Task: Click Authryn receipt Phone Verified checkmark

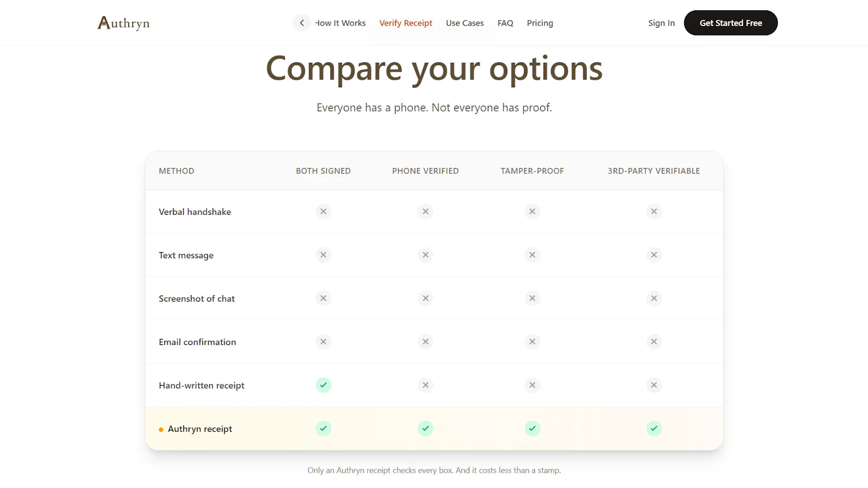Action: point(425,428)
